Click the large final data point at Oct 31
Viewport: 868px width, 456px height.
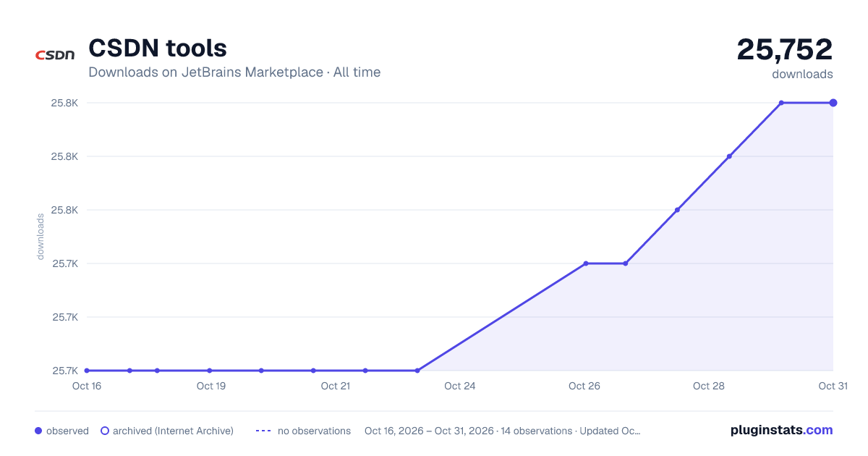tap(833, 103)
